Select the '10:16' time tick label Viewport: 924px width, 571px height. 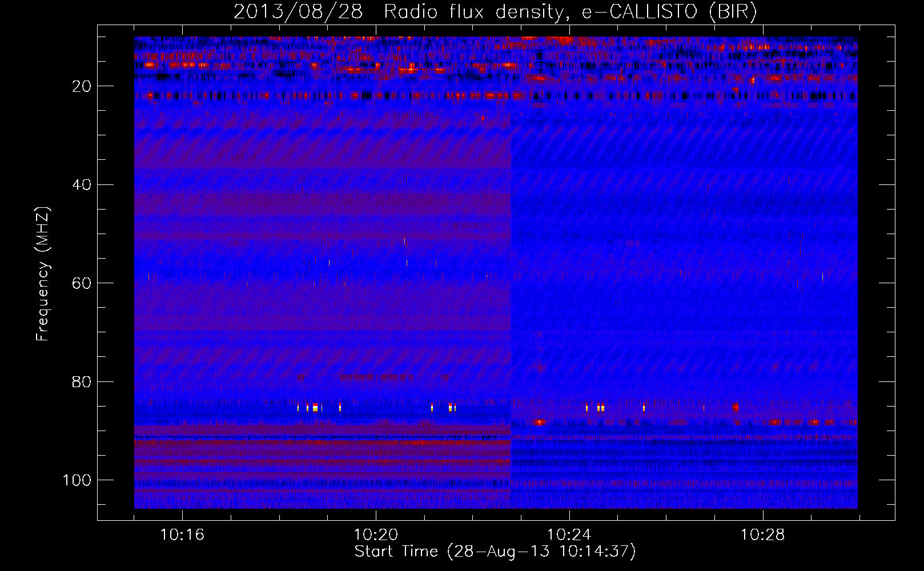[182, 535]
